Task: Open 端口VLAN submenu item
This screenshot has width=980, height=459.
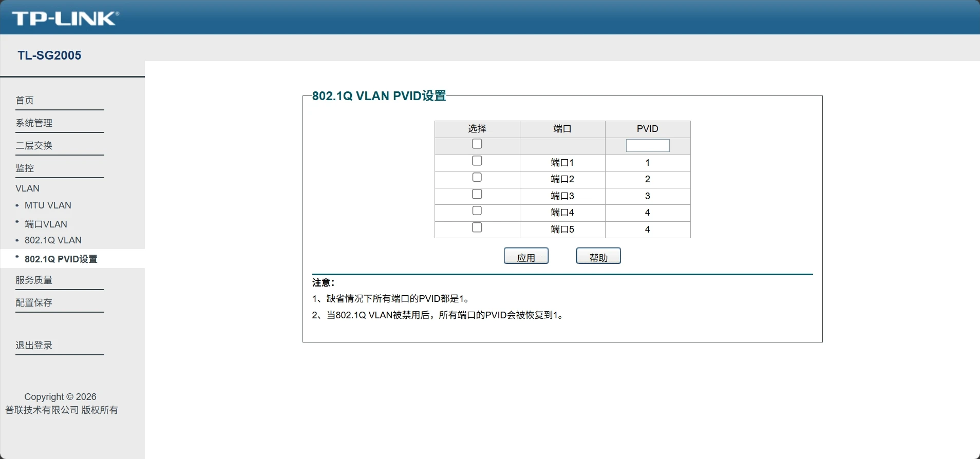Action: [x=46, y=224]
